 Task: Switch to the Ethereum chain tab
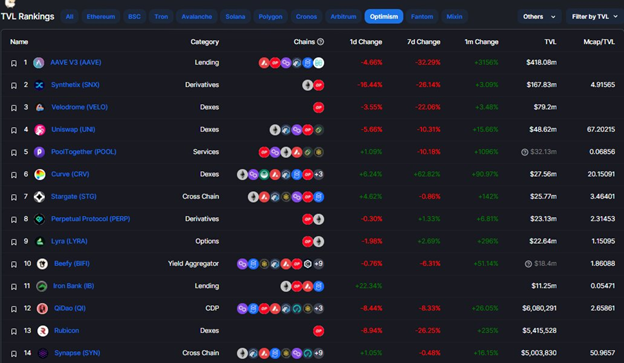pyautogui.click(x=101, y=16)
